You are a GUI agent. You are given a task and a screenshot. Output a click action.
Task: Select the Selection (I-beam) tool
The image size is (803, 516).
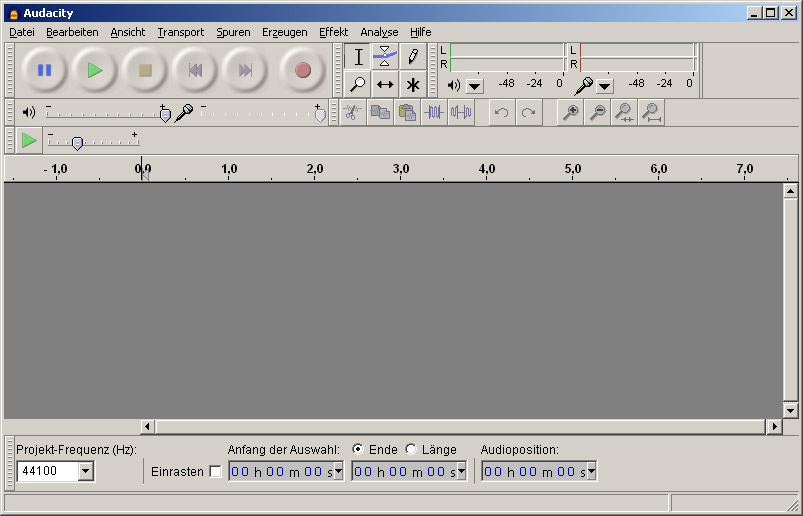(x=358, y=57)
